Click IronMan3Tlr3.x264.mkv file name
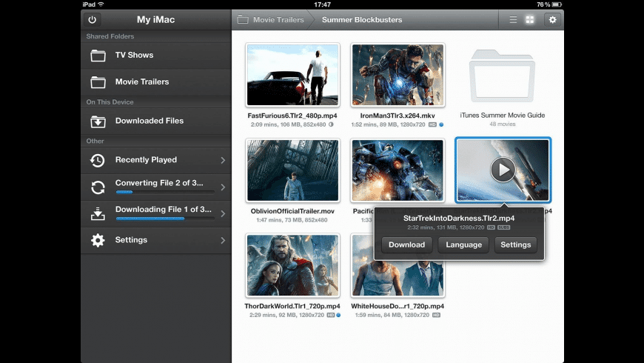The width and height of the screenshot is (644, 363). pos(398,116)
